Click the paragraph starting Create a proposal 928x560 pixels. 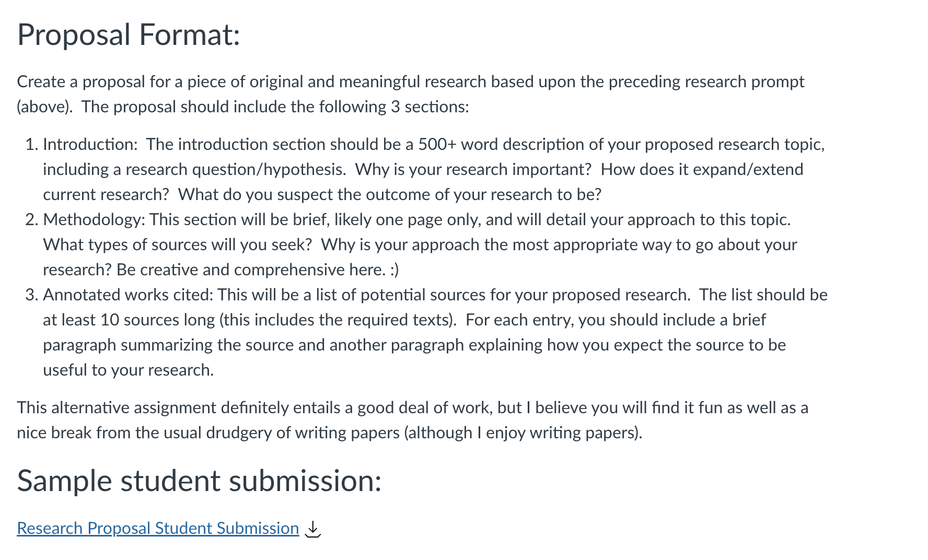411,94
